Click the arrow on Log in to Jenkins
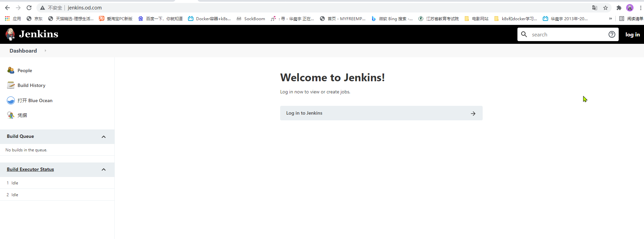644x239 pixels. pos(473,114)
